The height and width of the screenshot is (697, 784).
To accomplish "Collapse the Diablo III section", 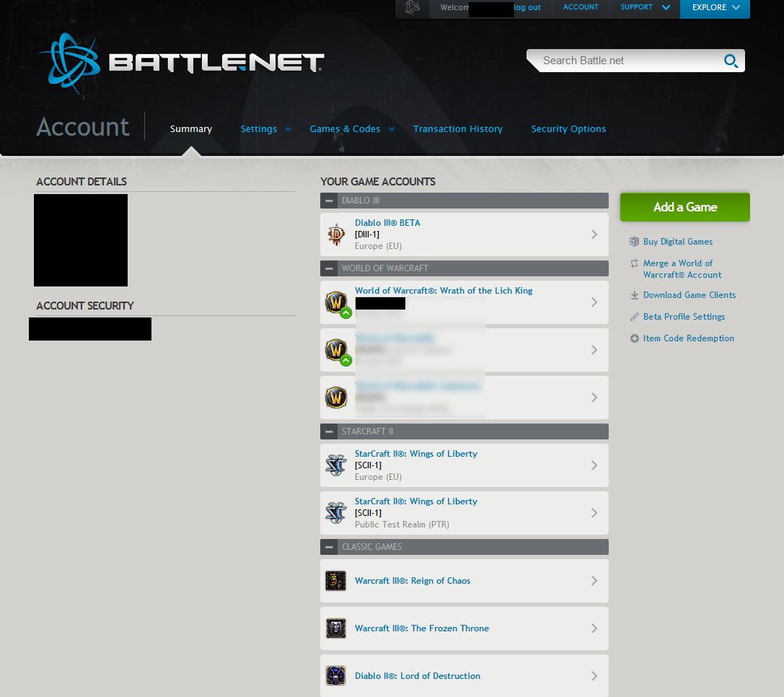I will tap(329, 201).
